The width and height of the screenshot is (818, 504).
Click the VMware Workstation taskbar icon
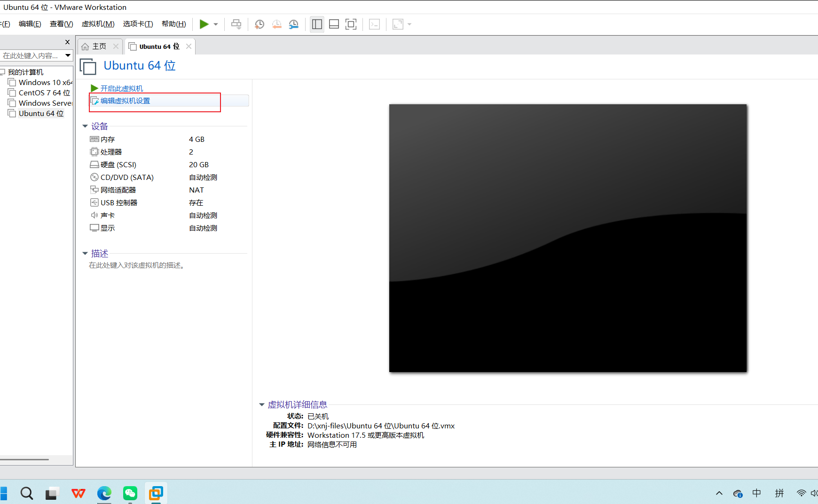(156, 493)
